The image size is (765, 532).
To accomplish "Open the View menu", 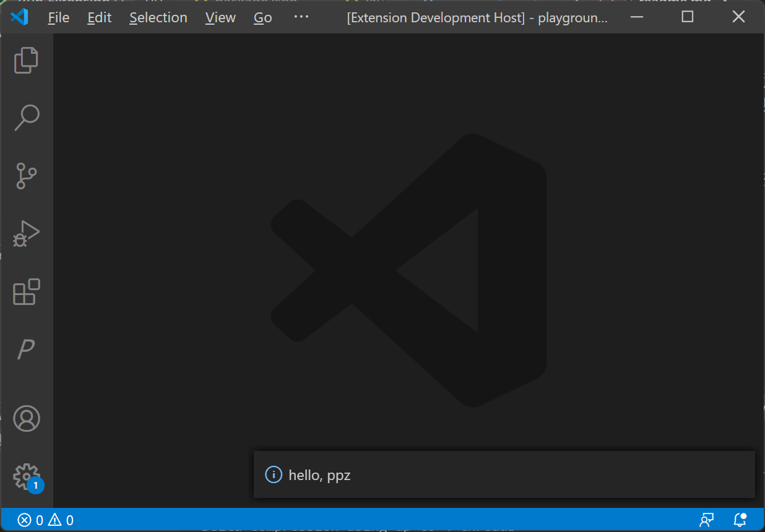I will 220,17.
